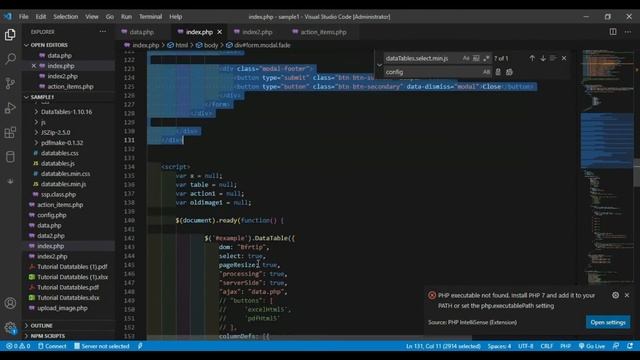Click the Replace All icon
The width and height of the screenshot is (640, 360).
pos(509,72)
